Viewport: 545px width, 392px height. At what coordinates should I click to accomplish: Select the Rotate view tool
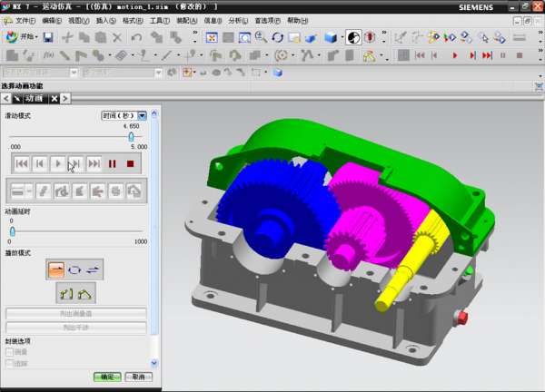click(x=278, y=37)
